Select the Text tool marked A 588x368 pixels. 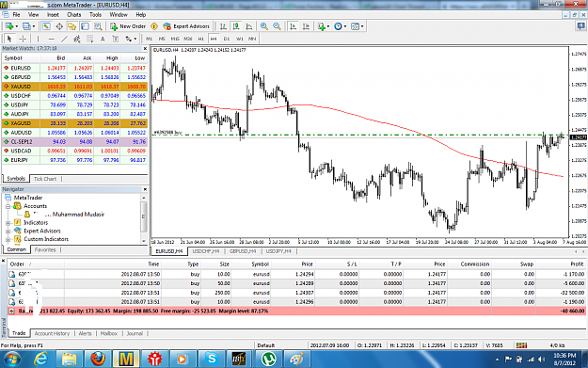click(103, 39)
